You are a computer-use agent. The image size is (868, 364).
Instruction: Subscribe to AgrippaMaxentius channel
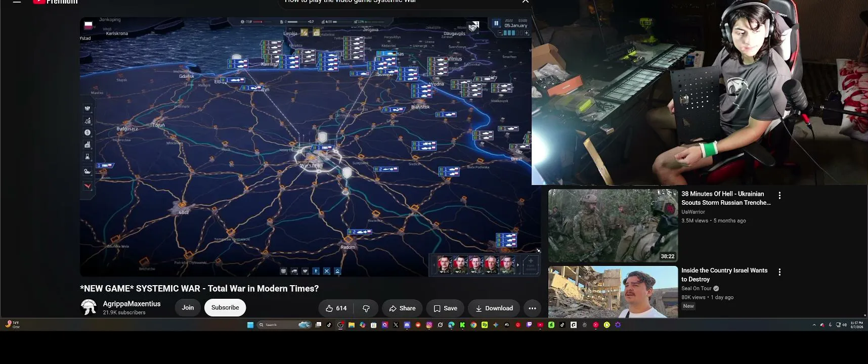pyautogui.click(x=225, y=307)
